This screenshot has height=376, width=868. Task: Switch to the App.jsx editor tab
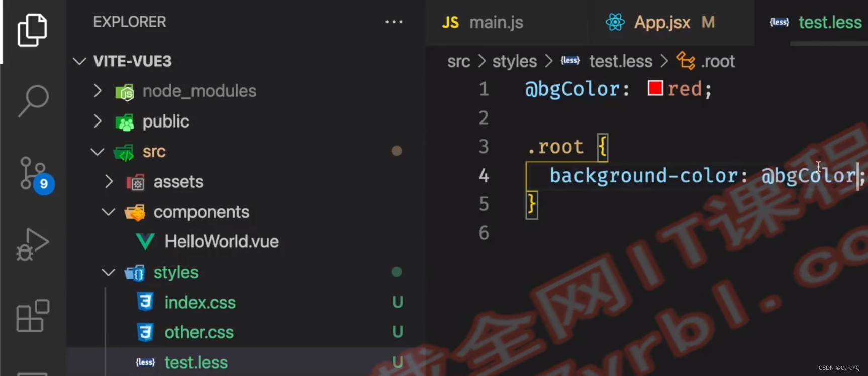click(671, 23)
